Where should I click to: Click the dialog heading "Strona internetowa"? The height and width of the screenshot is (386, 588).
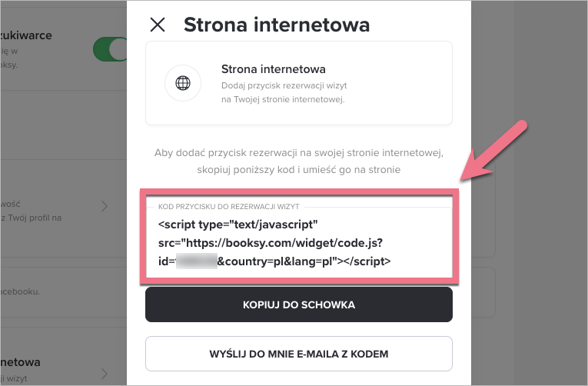pos(277,25)
